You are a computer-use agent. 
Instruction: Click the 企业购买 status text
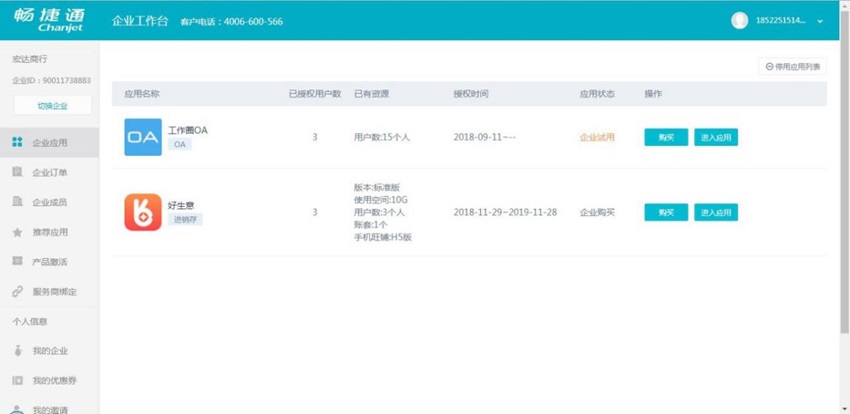click(597, 212)
